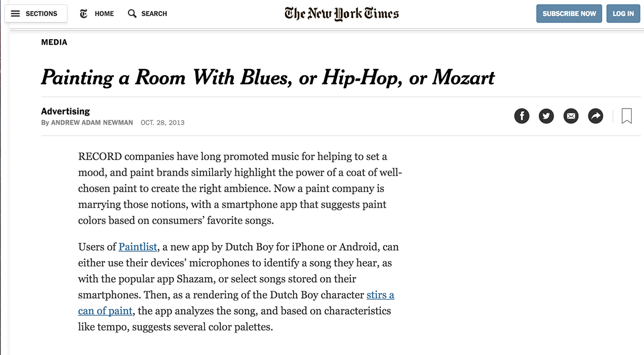Viewport: 644px width, 355px height.
Task: Click the Times 'T' home icon
Action: click(x=83, y=13)
